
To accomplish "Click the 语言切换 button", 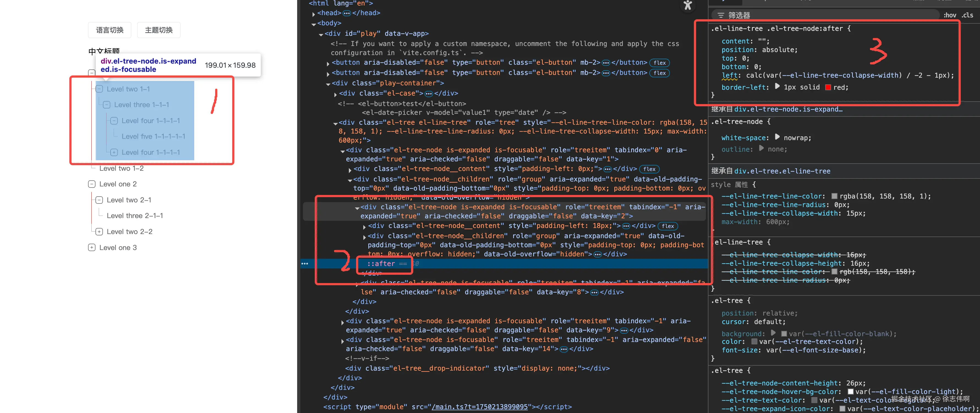I will 110,30.
